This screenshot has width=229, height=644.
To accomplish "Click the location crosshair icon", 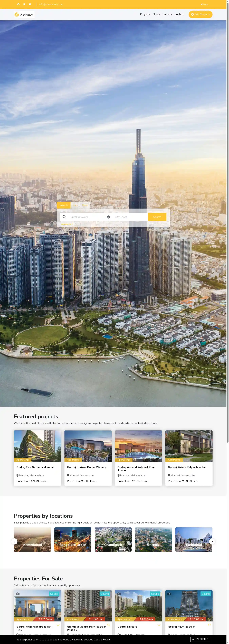I will (109, 217).
